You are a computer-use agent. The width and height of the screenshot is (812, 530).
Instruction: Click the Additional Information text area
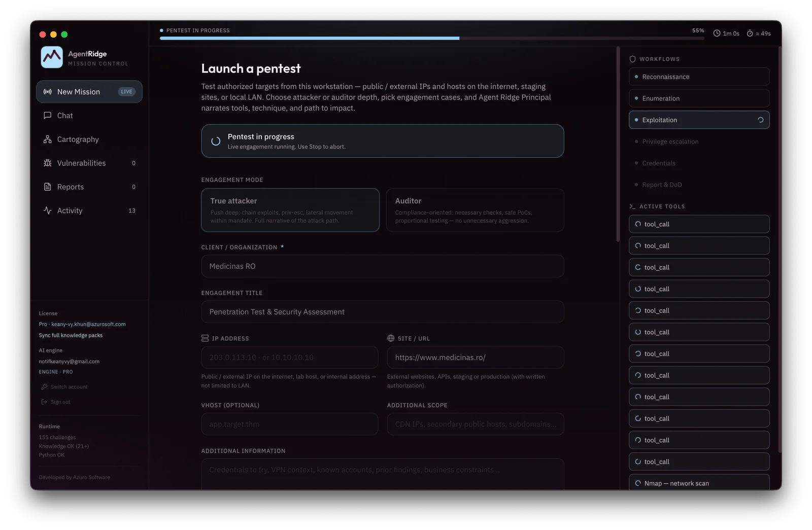tap(383, 475)
